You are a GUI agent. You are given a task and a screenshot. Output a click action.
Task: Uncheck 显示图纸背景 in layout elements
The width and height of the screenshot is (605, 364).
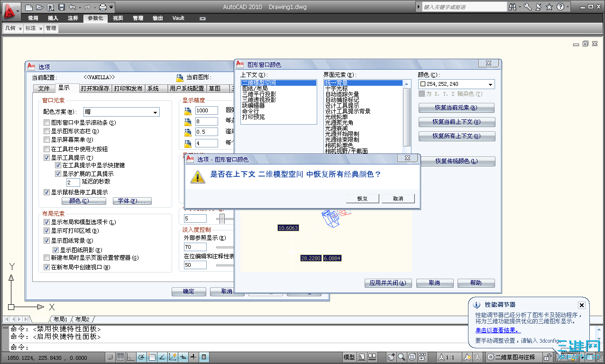pyautogui.click(x=46, y=240)
